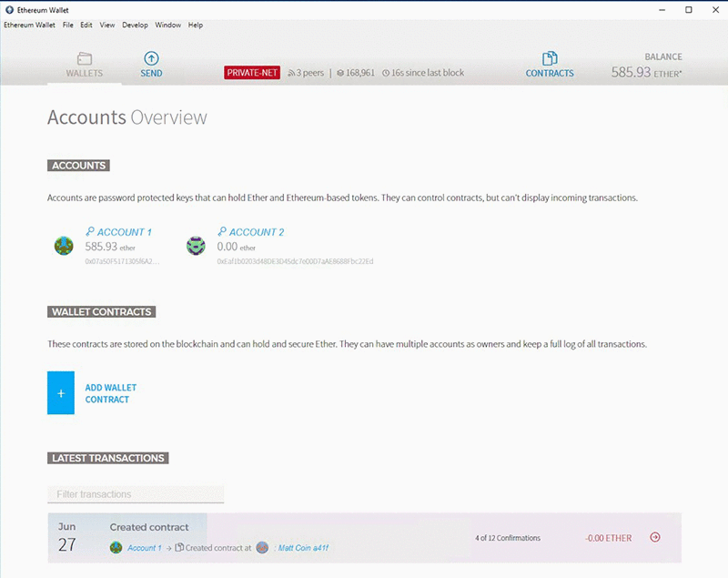The image size is (728, 578).
Task: Open ACCOUNT 1 details link
Action: pyautogui.click(x=125, y=232)
